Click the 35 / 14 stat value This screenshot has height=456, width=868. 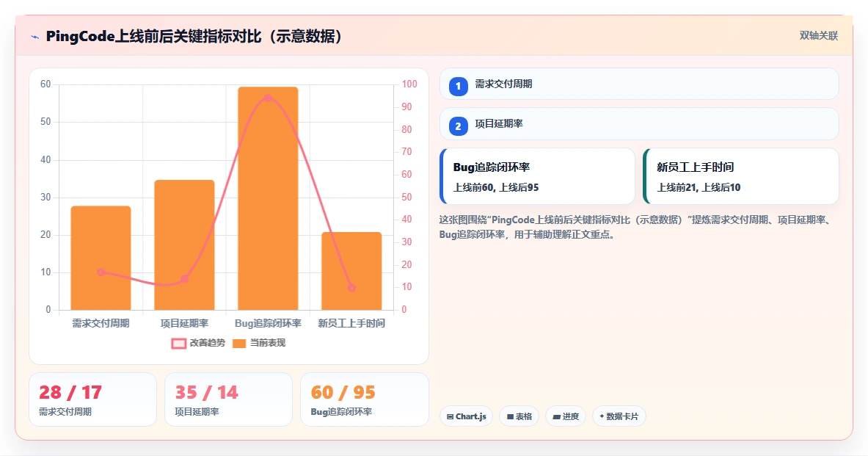pyautogui.click(x=206, y=392)
